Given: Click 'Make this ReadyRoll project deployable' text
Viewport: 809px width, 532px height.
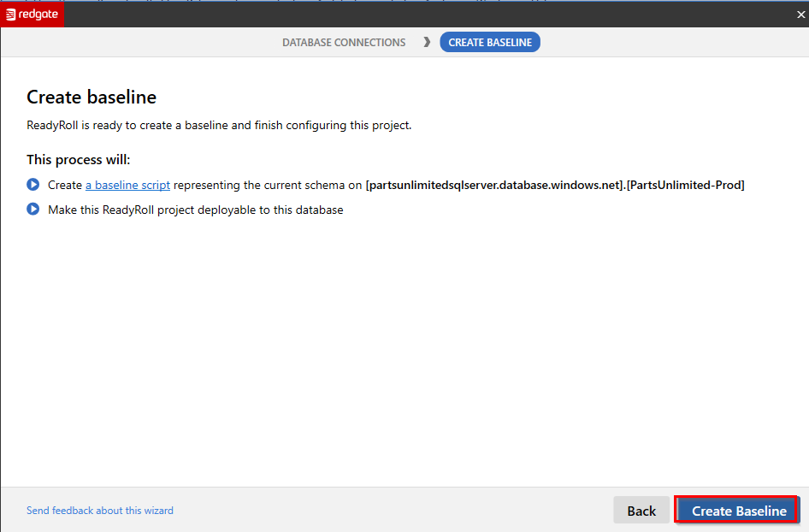Looking at the screenshot, I should (196, 210).
